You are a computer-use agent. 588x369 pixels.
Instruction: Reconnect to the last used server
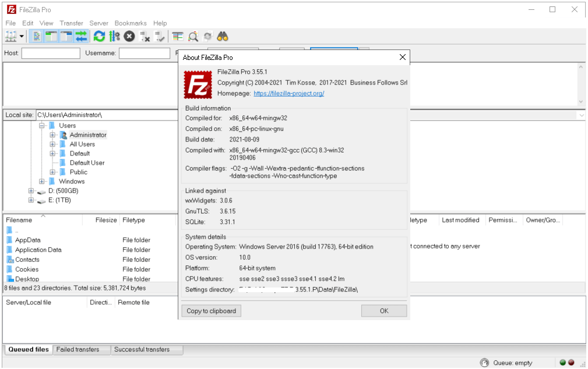tap(159, 36)
